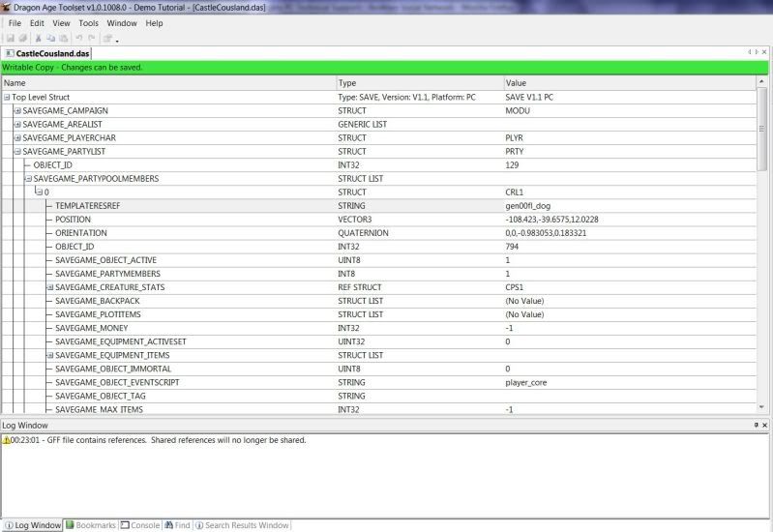This screenshot has width=773, height=532.
Task: Click the Log Window warning icon
Action: [7, 440]
